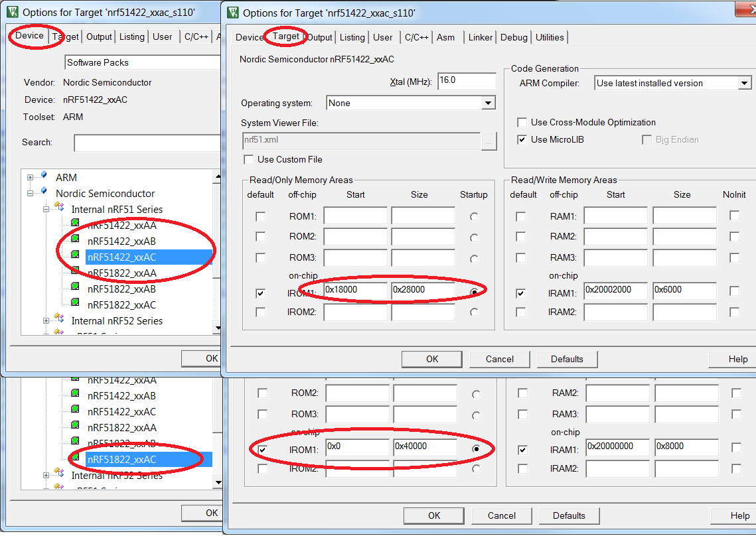Click Help in the upper Target dialog

point(733,359)
